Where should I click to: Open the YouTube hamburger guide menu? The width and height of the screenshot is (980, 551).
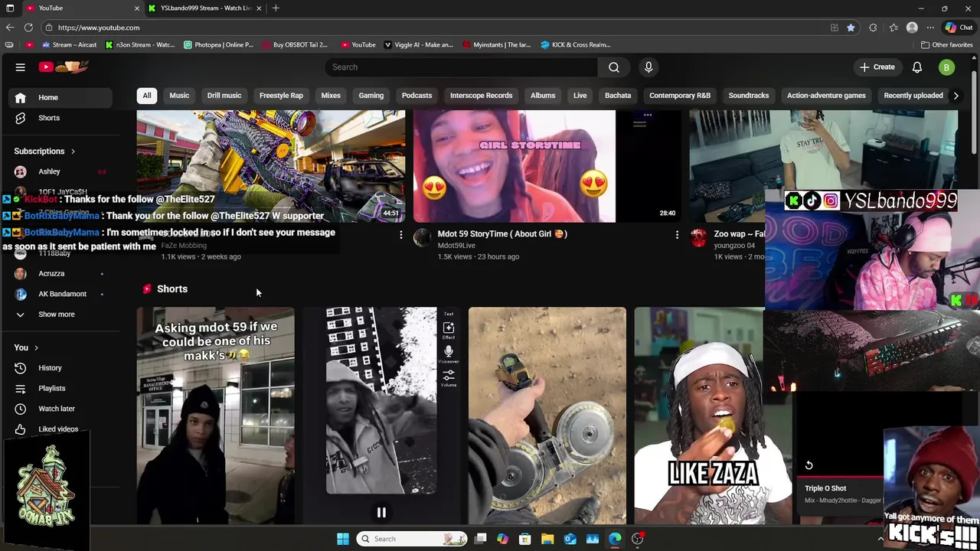pos(21,67)
